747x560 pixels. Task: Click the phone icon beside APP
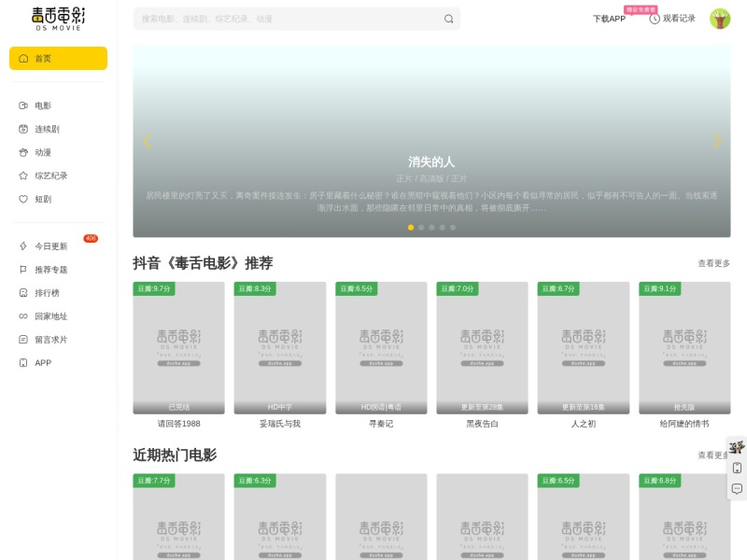coord(23,362)
